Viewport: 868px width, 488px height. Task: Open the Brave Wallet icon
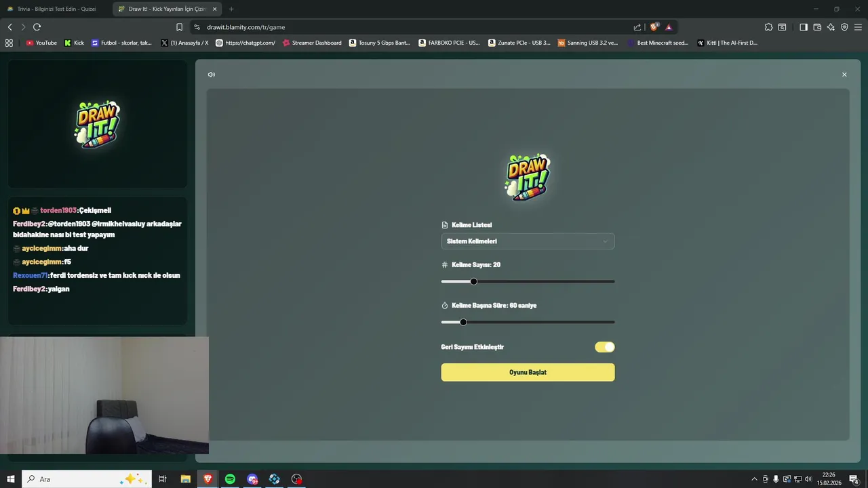point(817,27)
